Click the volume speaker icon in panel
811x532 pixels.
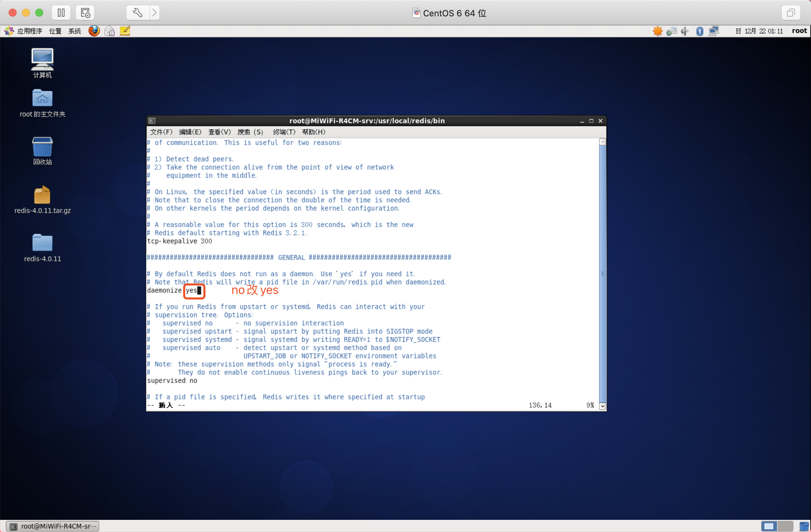click(x=685, y=31)
